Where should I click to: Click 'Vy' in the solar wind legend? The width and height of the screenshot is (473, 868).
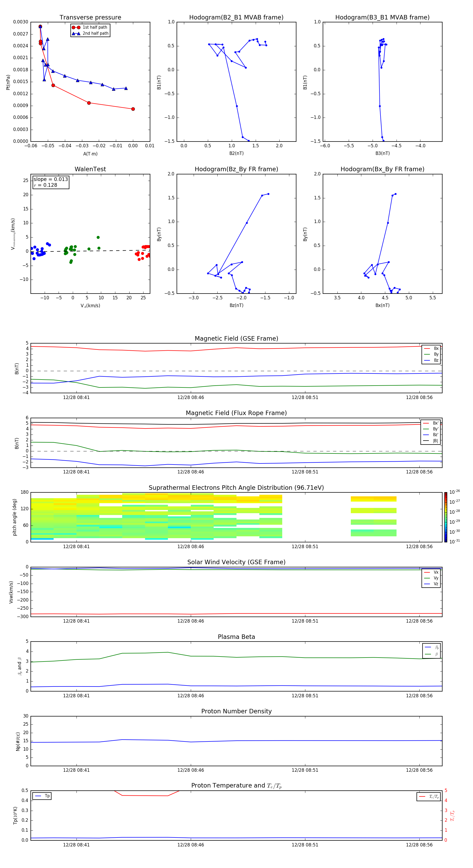click(431, 578)
